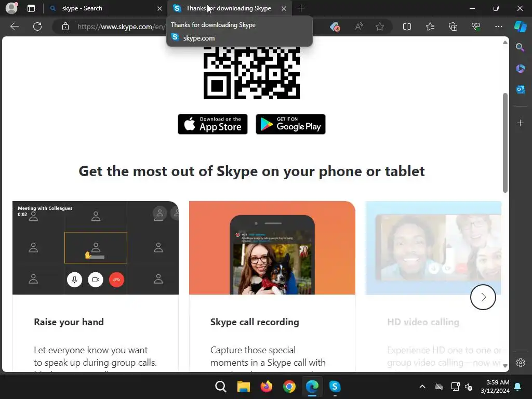Screen dimensions: 532x399
Task: Open the notification bell
Action: (x=518, y=387)
